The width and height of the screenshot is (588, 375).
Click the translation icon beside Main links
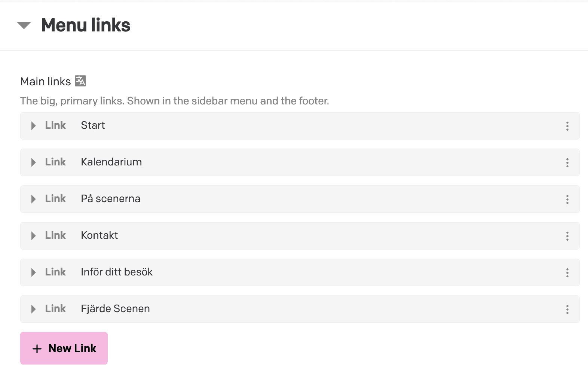pyautogui.click(x=80, y=81)
